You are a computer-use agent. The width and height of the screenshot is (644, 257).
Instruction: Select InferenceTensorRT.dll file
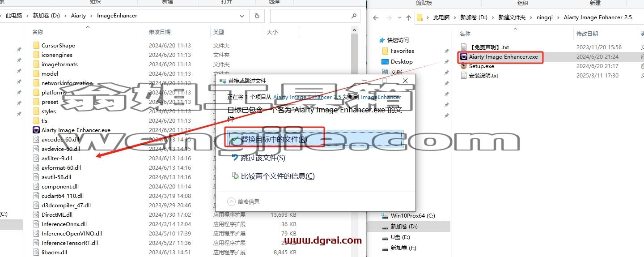(70, 243)
